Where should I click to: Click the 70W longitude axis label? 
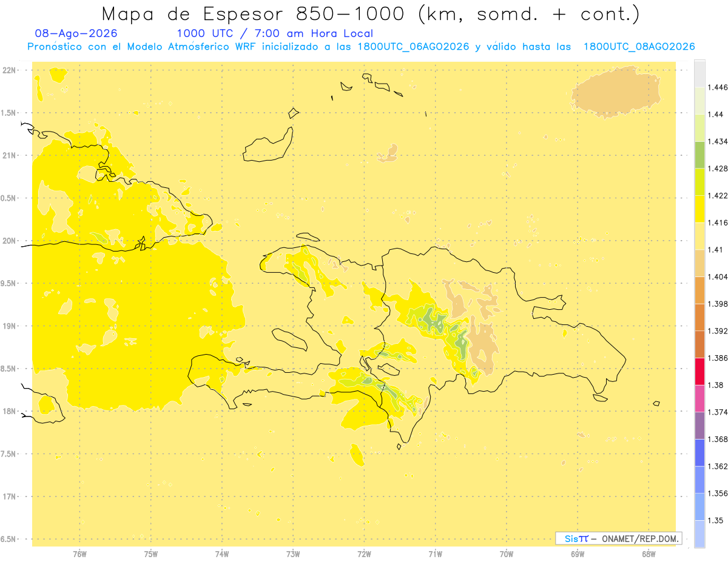pos(507,554)
